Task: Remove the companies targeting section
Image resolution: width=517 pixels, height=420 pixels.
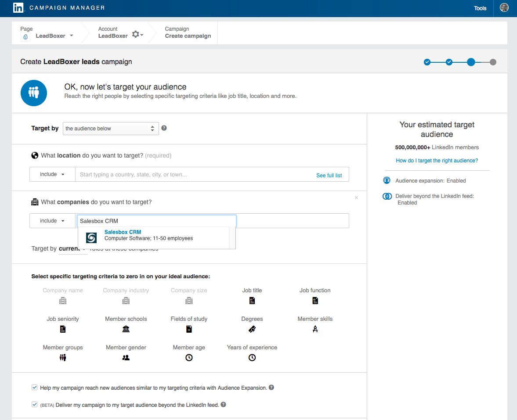Action: [356, 197]
